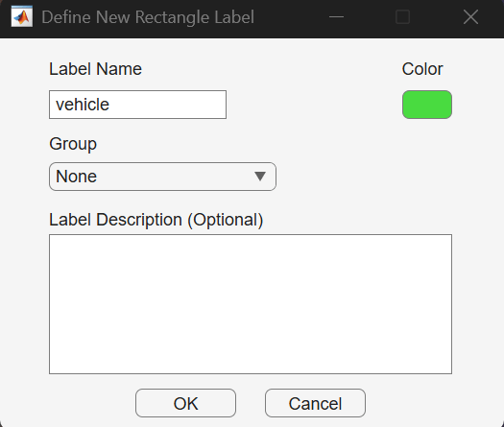504x427 pixels.
Task: Minimize the Define New Rectangle Label dialog
Action: tap(336, 16)
